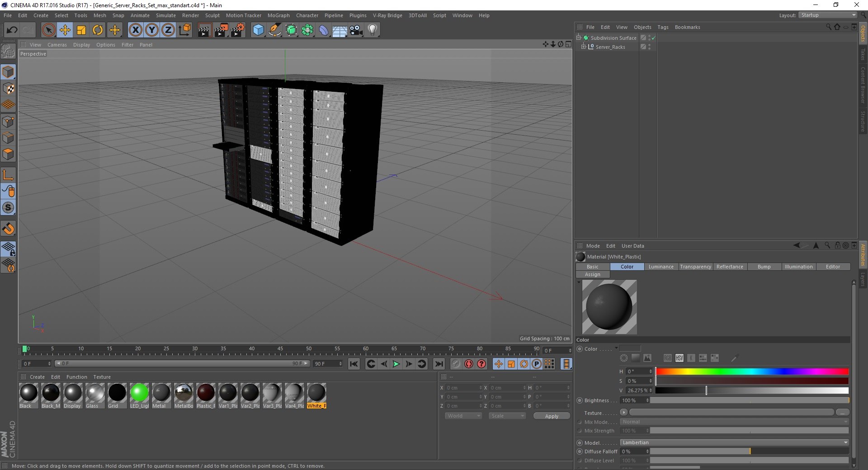This screenshot has height=470, width=868.
Task: Add a Floor environment object
Action: point(340,30)
